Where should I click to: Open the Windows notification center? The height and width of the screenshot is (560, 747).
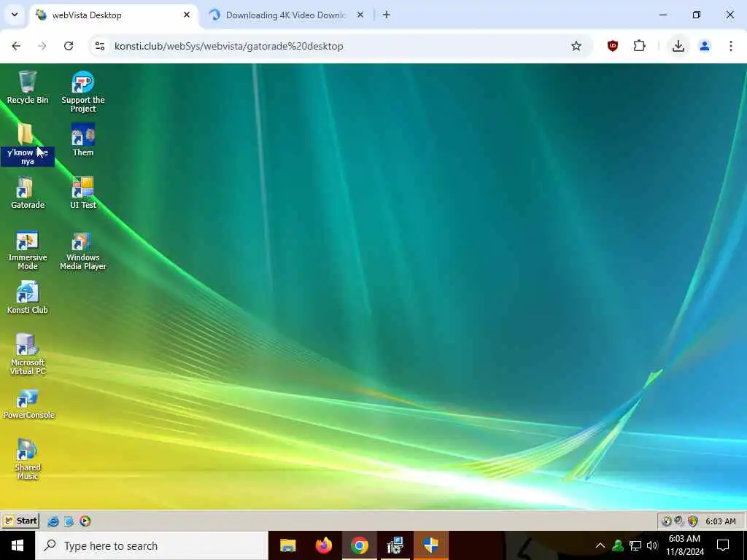(723, 545)
